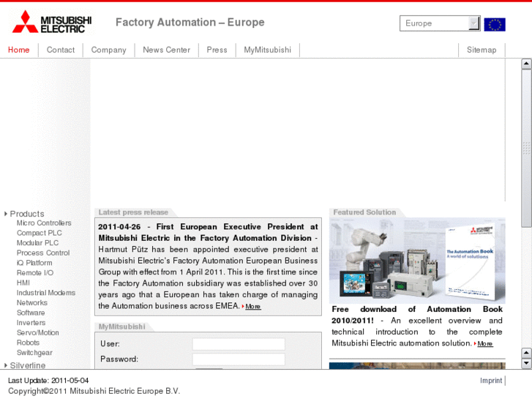Open the Company menu item
The width and height of the screenshot is (532, 399).
(x=108, y=50)
